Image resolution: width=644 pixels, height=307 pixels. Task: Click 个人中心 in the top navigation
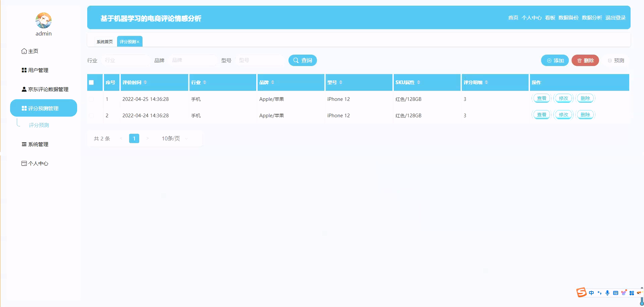(x=532, y=18)
